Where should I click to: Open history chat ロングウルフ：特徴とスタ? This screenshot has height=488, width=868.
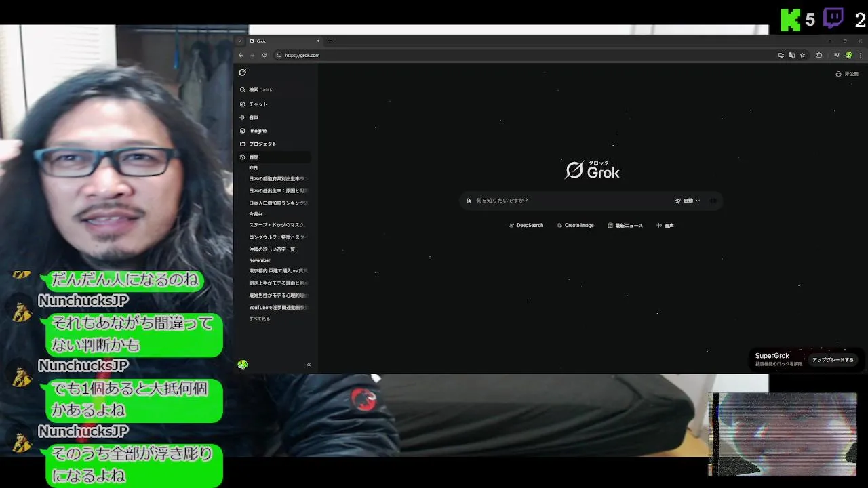pyautogui.click(x=278, y=237)
